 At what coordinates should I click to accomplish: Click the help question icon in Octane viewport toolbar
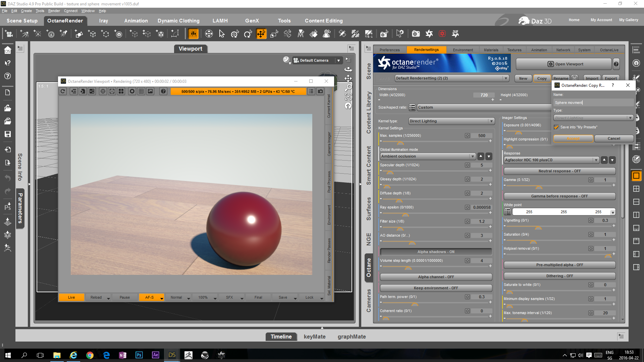pyautogui.click(x=163, y=91)
